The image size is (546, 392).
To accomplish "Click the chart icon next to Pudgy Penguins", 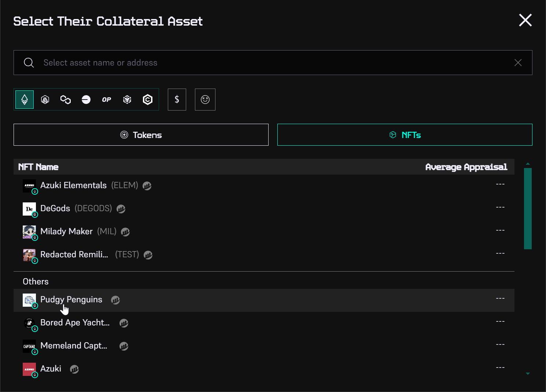I will tap(115, 300).
